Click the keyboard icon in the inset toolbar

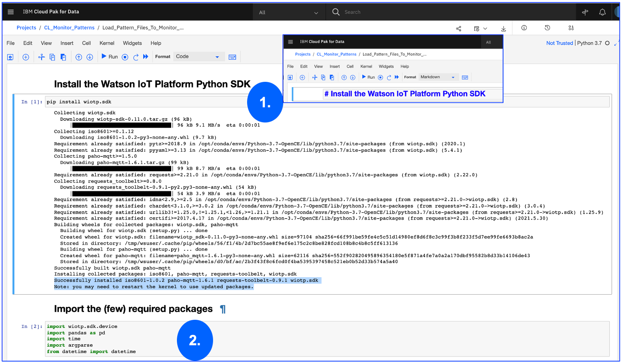click(465, 77)
